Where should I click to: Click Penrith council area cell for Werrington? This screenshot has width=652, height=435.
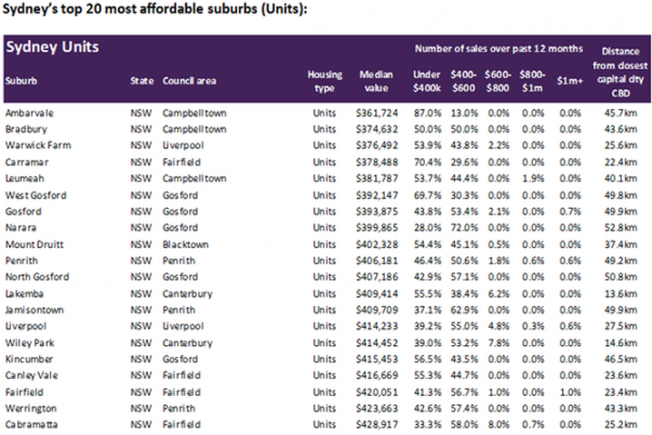point(179,408)
